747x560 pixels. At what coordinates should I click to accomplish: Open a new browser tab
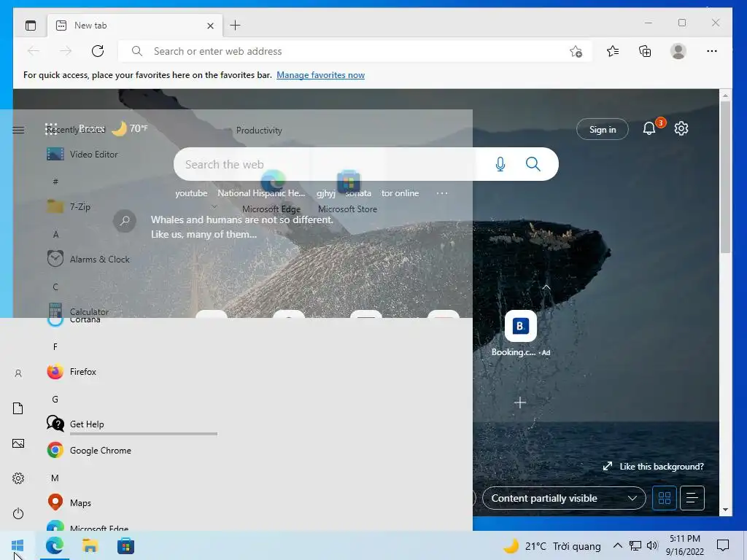(236, 26)
